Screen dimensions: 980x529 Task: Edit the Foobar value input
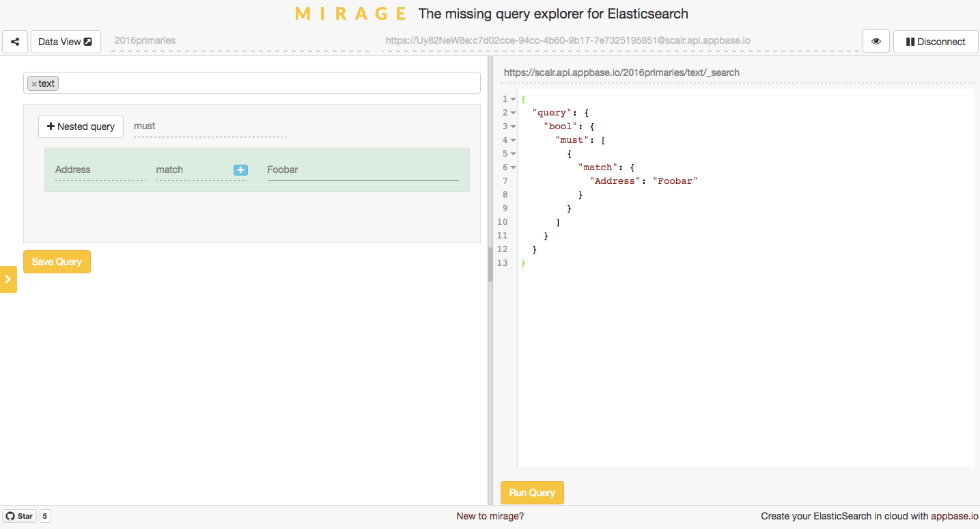[363, 170]
